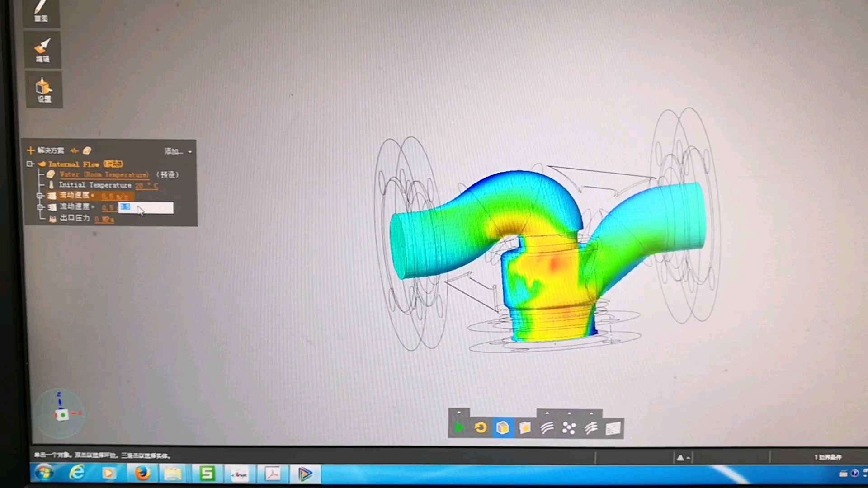
Task: Collapse the Internal Flow tree node
Action: 30,164
